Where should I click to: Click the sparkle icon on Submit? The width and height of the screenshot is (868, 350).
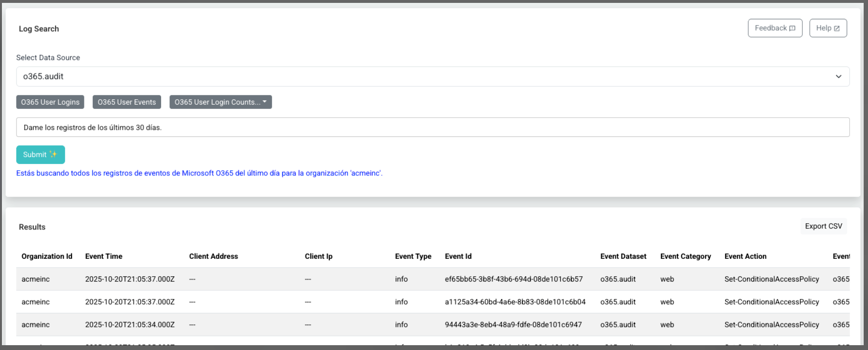53,155
